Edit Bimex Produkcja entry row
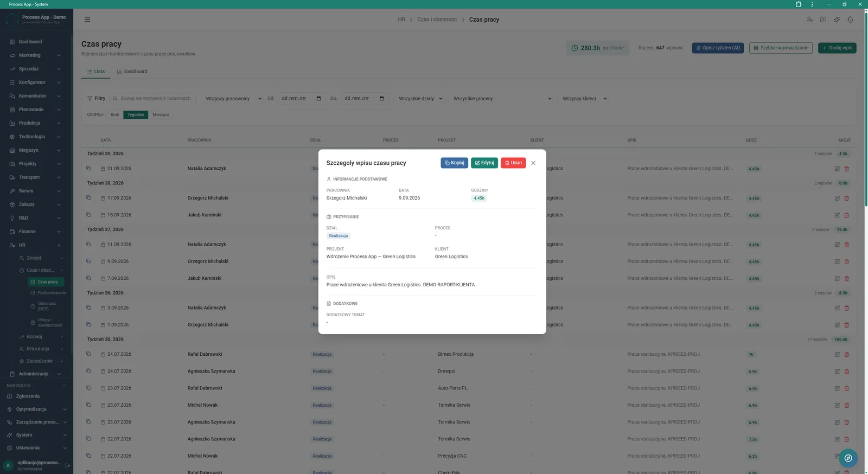The width and height of the screenshot is (868, 474). point(837,354)
